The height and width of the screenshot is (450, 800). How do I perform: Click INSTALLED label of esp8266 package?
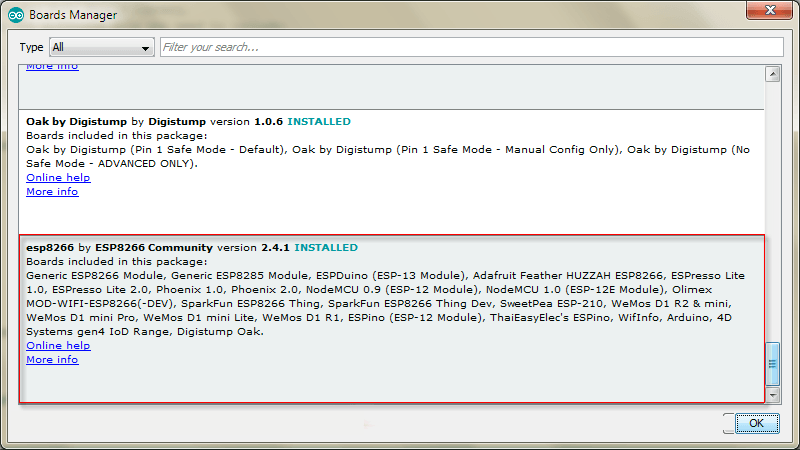coord(326,247)
